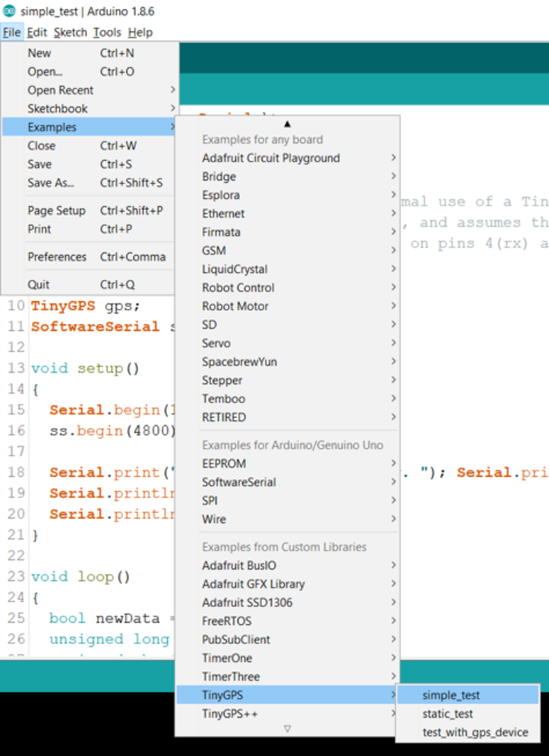Open TimerOne examples
The height and width of the screenshot is (756, 549).
coord(287,658)
